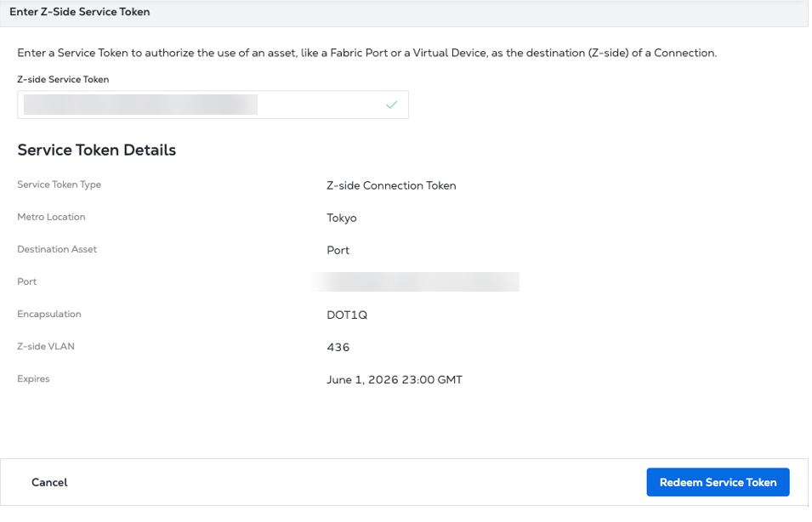Click the Service Token Type label
The width and height of the screenshot is (812, 522).
tap(59, 184)
